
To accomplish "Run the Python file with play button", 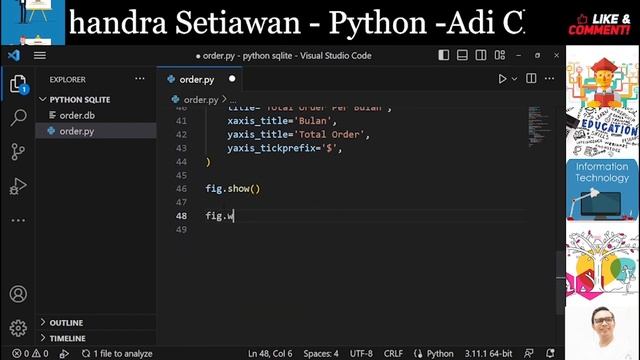I will [x=502, y=79].
